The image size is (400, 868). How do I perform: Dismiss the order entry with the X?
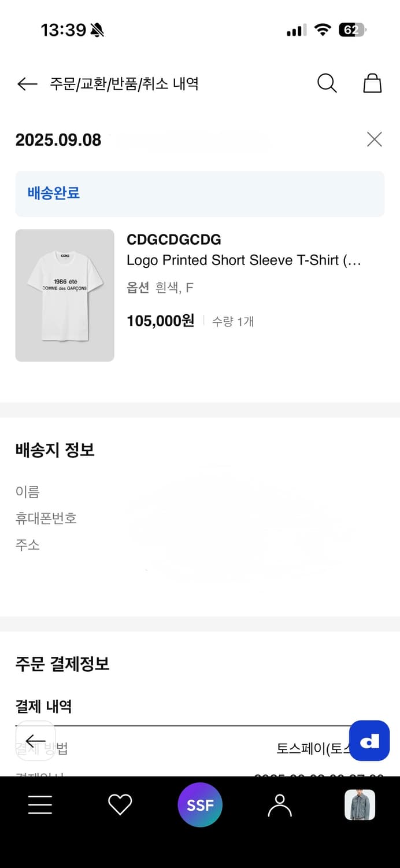[x=374, y=139]
